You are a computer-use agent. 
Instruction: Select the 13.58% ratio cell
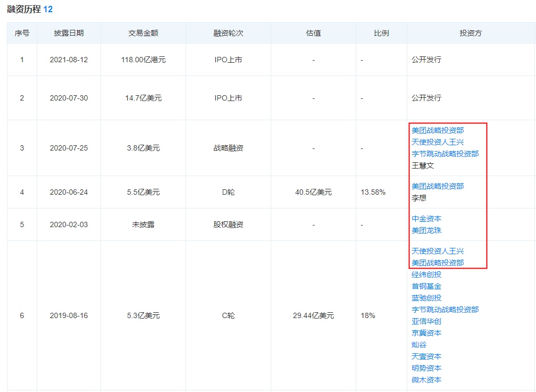coord(373,192)
